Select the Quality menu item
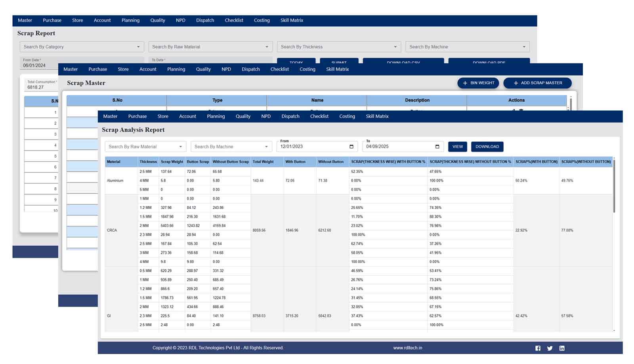The width and height of the screenshot is (634, 364). pos(243,116)
